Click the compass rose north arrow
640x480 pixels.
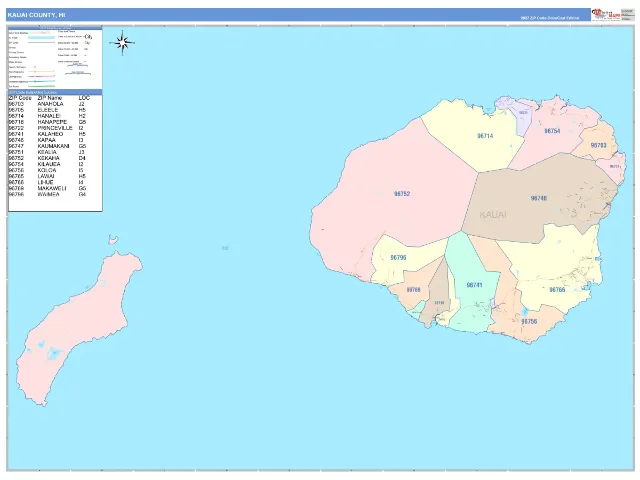click(x=122, y=42)
